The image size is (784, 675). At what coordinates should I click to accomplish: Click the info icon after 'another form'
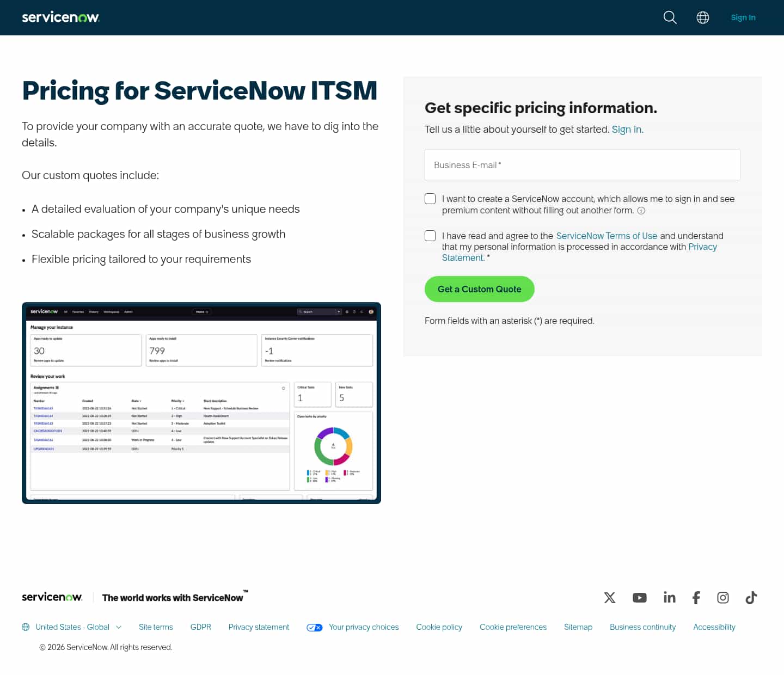(641, 211)
